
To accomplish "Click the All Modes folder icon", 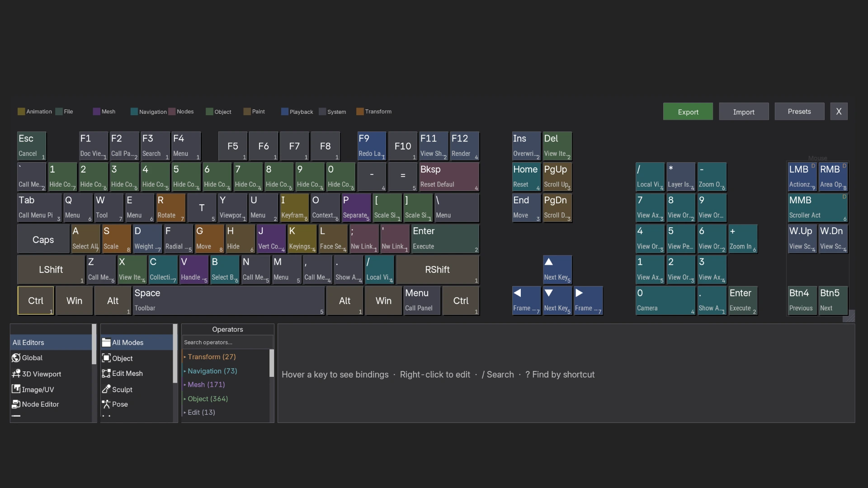I will point(106,343).
